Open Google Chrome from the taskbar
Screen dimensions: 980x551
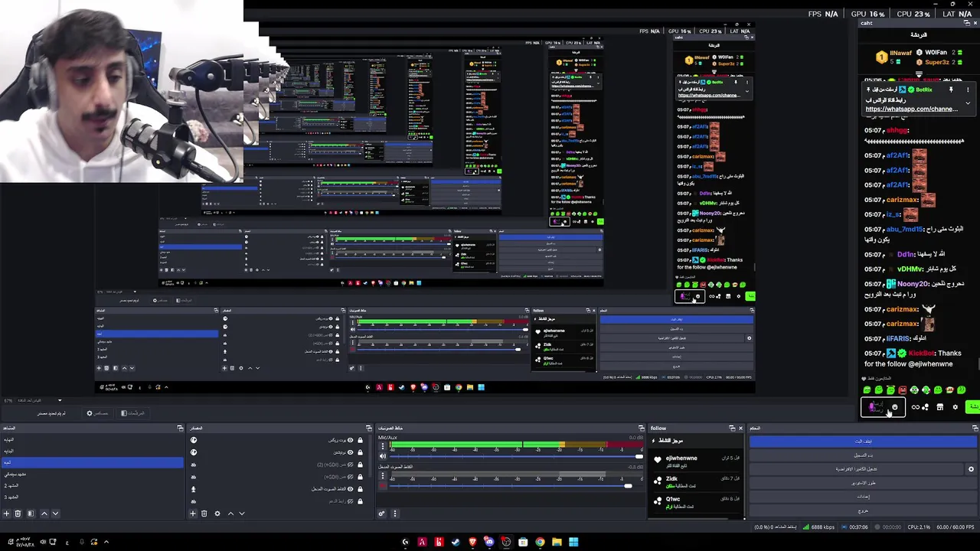[x=540, y=542]
